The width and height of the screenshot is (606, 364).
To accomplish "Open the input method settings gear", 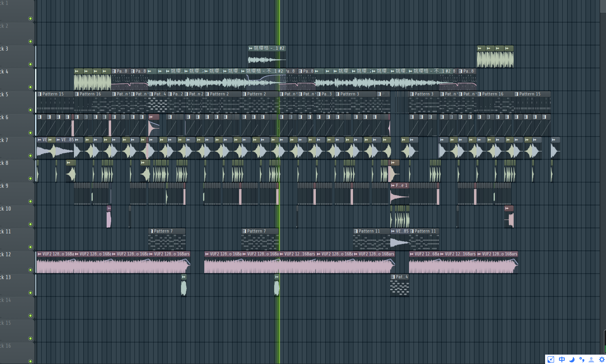I will pos(601,359).
